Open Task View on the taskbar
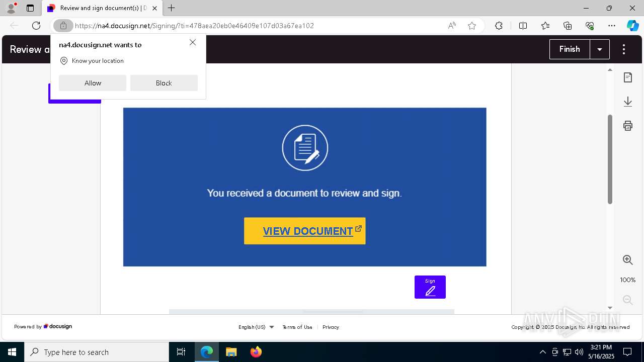The image size is (644, 362). 181,352
